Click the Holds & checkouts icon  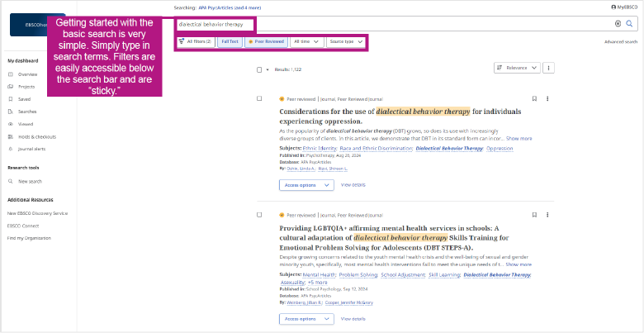(11, 136)
